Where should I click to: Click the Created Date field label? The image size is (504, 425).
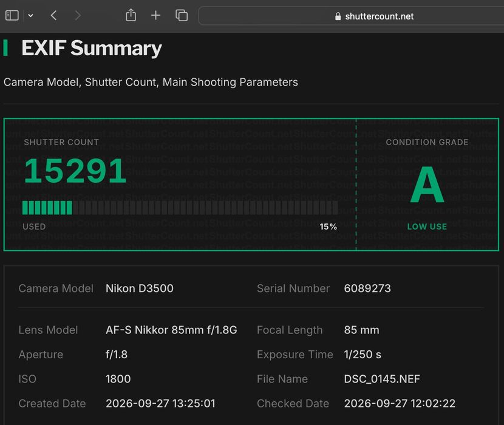[52, 403]
